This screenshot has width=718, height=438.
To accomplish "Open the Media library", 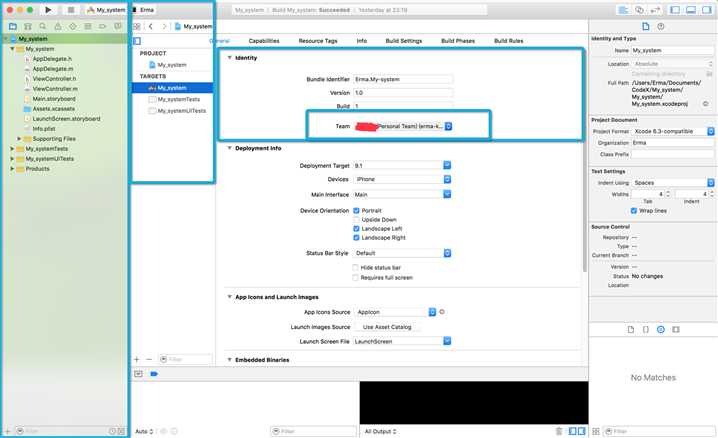I will pos(676,330).
